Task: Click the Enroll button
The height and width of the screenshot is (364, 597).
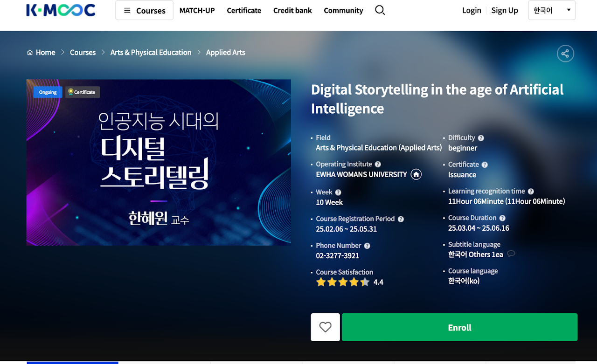Action: coord(459,327)
